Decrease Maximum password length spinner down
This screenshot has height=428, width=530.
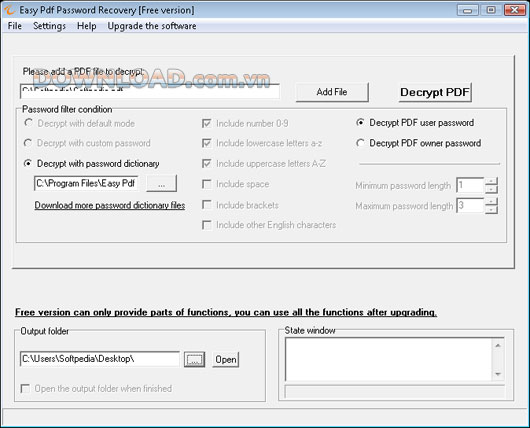[x=491, y=210]
